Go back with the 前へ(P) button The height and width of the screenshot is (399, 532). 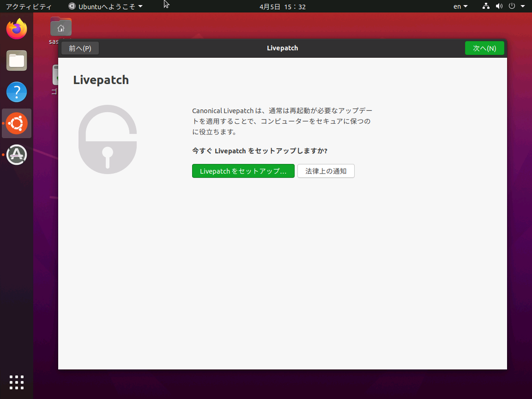pos(79,48)
